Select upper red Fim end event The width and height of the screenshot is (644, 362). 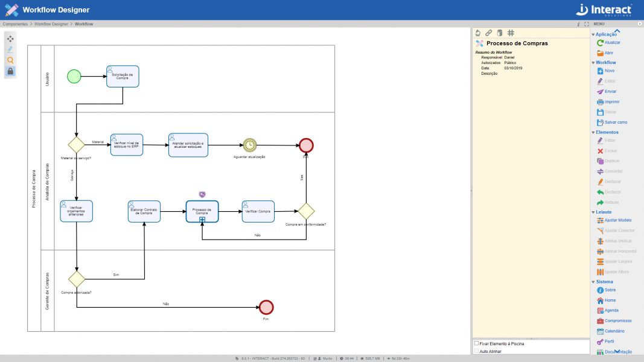[x=306, y=145]
